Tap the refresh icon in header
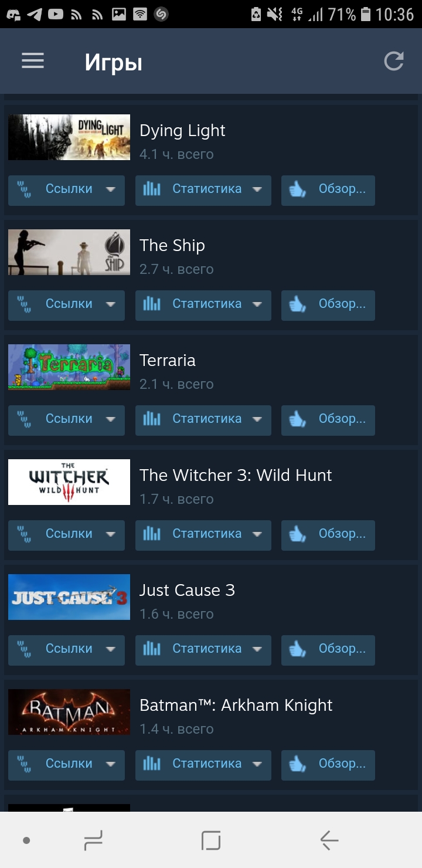Screen dimensions: 422x868 coord(394,61)
